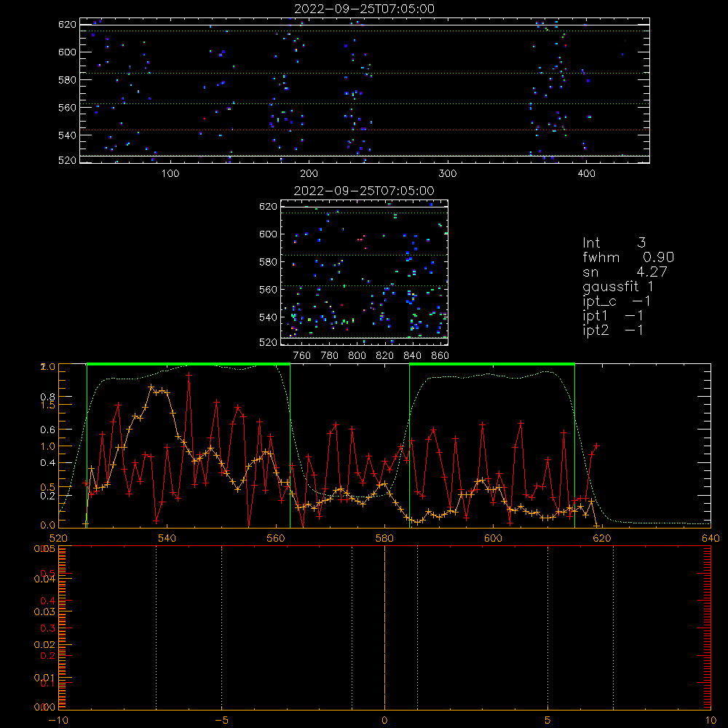Click the timestamp title above the small middle plot
The image size is (728, 728).
click(364, 191)
